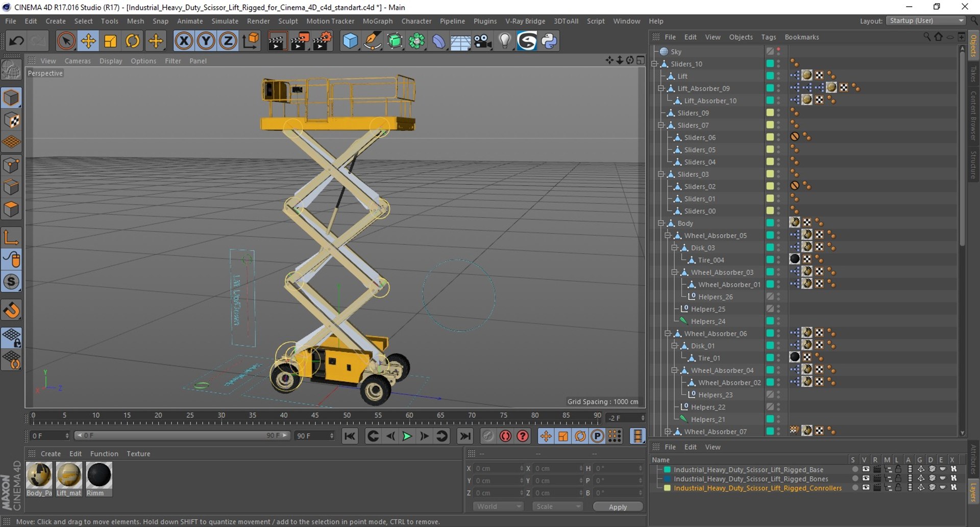Click Make Editable icon in left toolbar

(11, 70)
